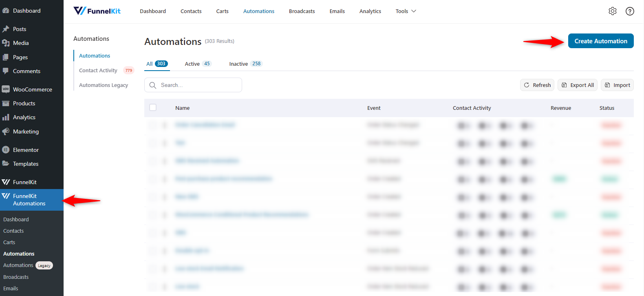The image size is (644, 296).
Task: Click the WooCommerce sidebar icon
Action: 6,89
